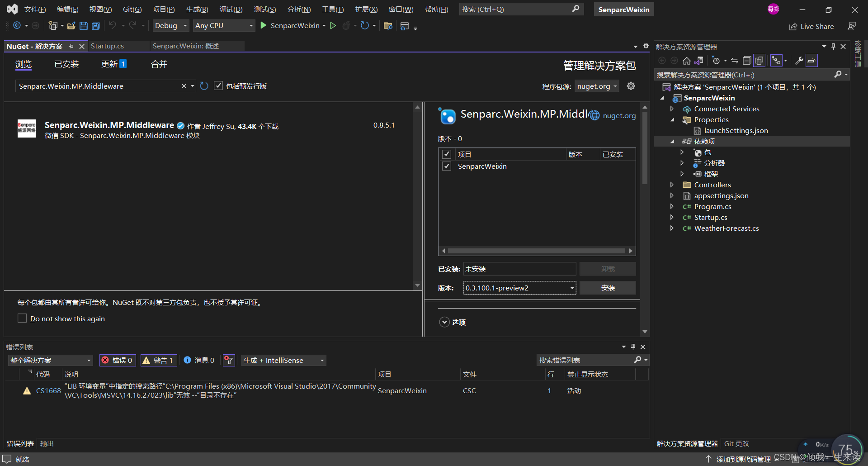
Task: Toggle file nesting view icon in Solution Explorer
Action: tap(776, 61)
